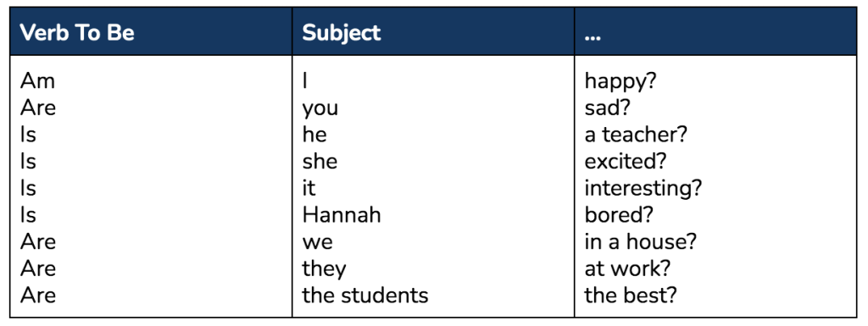The height and width of the screenshot is (326, 868).
Task: Click the subject 'you'
Action: [x=320, y=109]
